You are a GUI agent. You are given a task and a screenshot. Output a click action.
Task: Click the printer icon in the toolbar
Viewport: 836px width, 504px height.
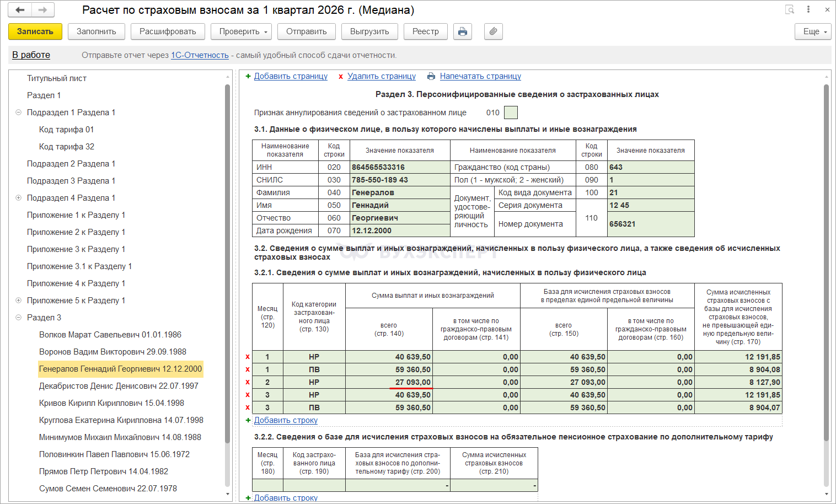463,31
